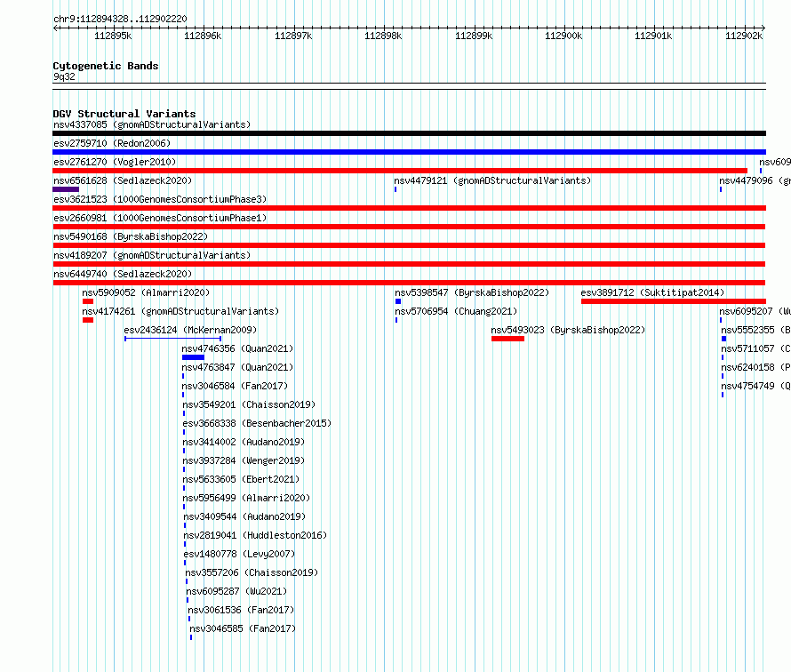Click the red esv3891712 Suktitipat2014 bar
Image resolution: width=791 pixels, height=672 pixels.
tap(674, 301)
